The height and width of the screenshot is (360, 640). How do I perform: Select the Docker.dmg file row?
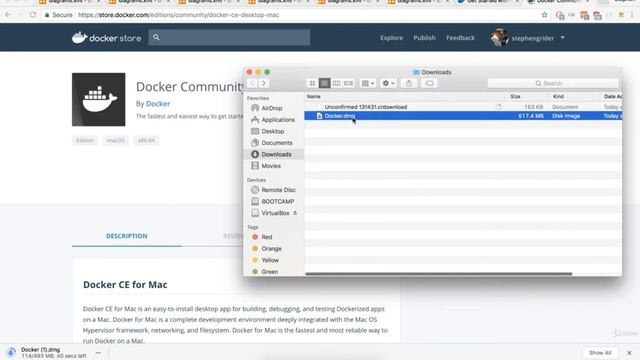[463, 116]
